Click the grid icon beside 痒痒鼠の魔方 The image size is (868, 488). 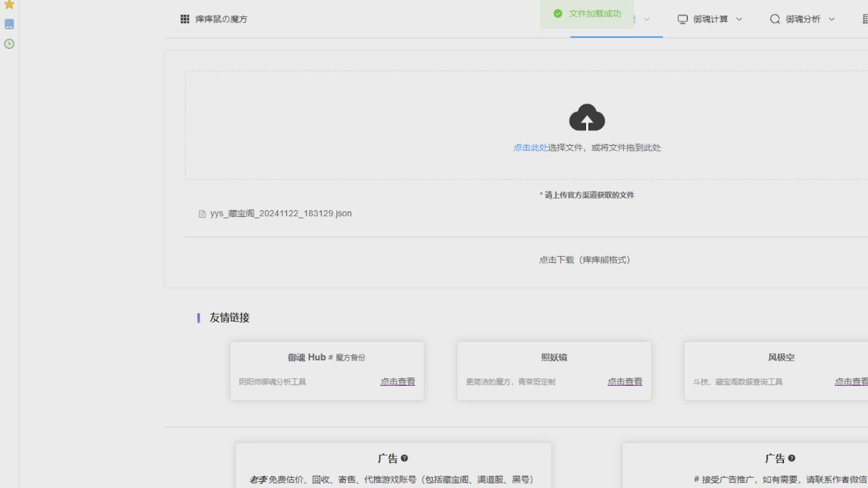(184, 19)
